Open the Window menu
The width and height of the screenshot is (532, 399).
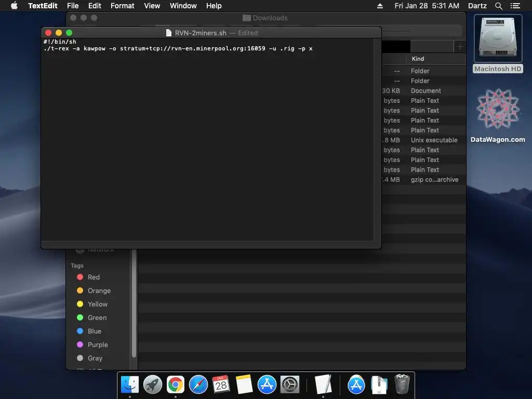pyautogui.click(x=183, y=6)
